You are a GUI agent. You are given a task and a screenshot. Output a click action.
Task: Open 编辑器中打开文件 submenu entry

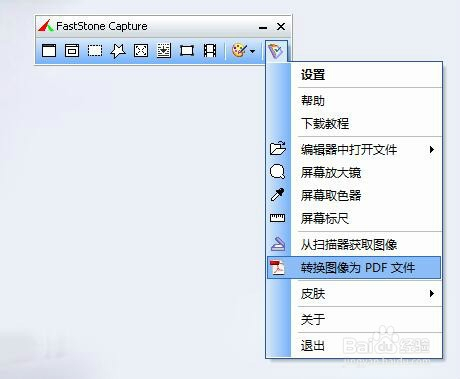(x=354, y=149)
